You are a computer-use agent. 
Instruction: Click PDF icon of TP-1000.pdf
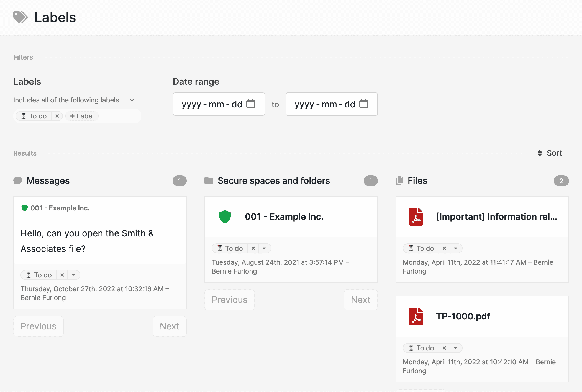(x=416, y=316)
